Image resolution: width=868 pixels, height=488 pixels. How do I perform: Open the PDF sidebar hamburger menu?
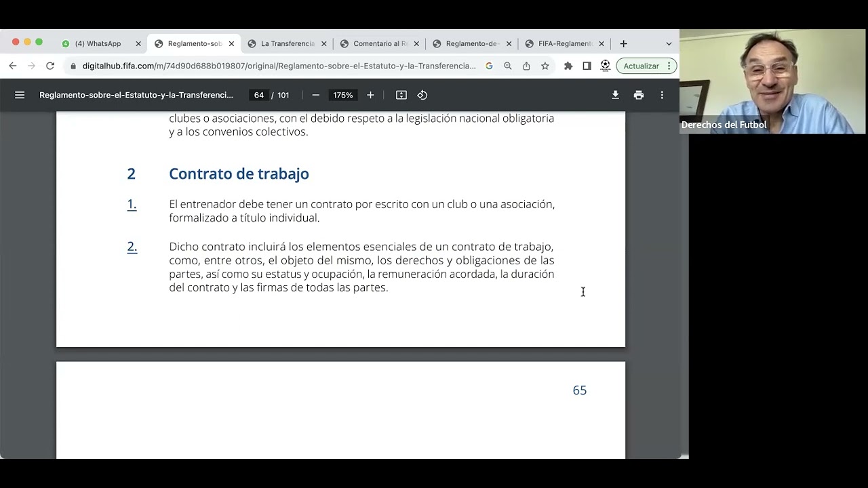click(x=20, y=95)
